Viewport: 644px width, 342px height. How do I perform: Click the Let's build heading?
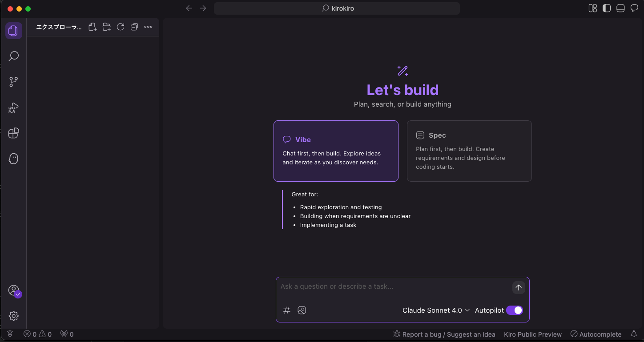point(402,90)
